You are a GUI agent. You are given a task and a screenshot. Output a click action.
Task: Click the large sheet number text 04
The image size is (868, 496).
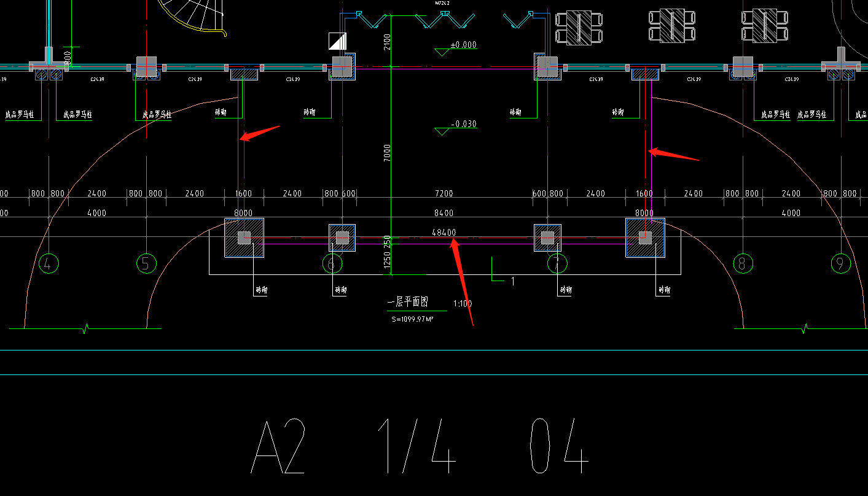tap(560, 446)
